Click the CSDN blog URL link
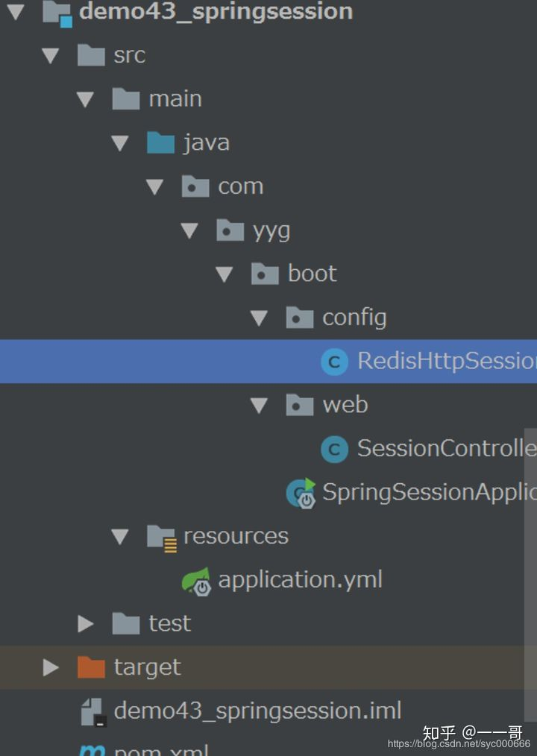537x756 pixels. pos(457,743)
